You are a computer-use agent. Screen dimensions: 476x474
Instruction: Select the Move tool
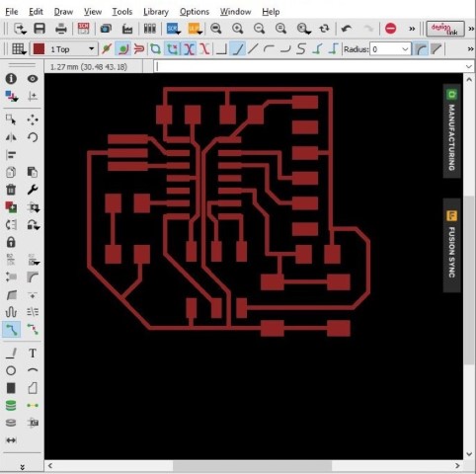pos(33,119)
